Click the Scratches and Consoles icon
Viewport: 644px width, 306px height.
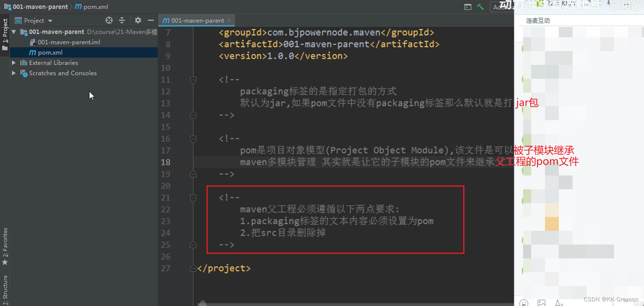click(x=24, y=73)
